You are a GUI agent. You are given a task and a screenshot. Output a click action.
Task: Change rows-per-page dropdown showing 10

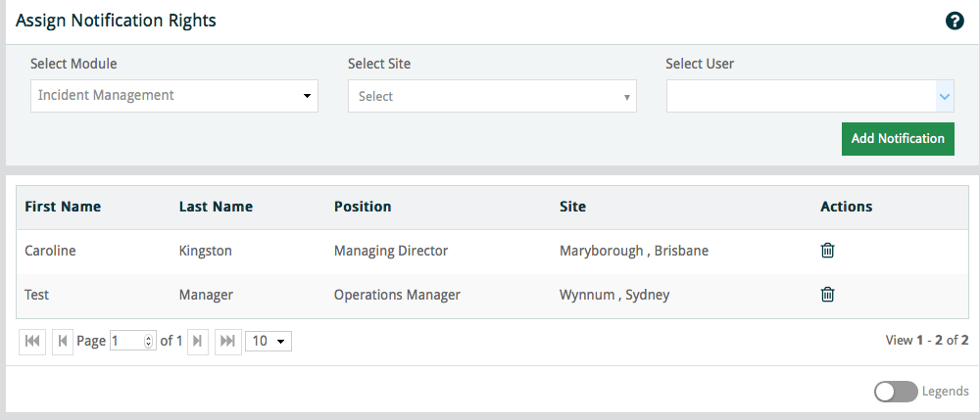(x=269, y=341)
